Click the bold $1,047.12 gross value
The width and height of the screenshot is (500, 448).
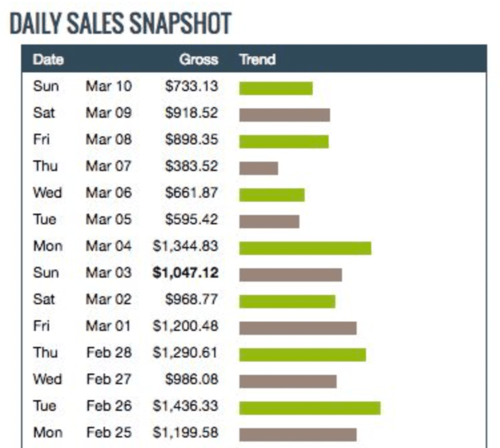click(185, 273)
